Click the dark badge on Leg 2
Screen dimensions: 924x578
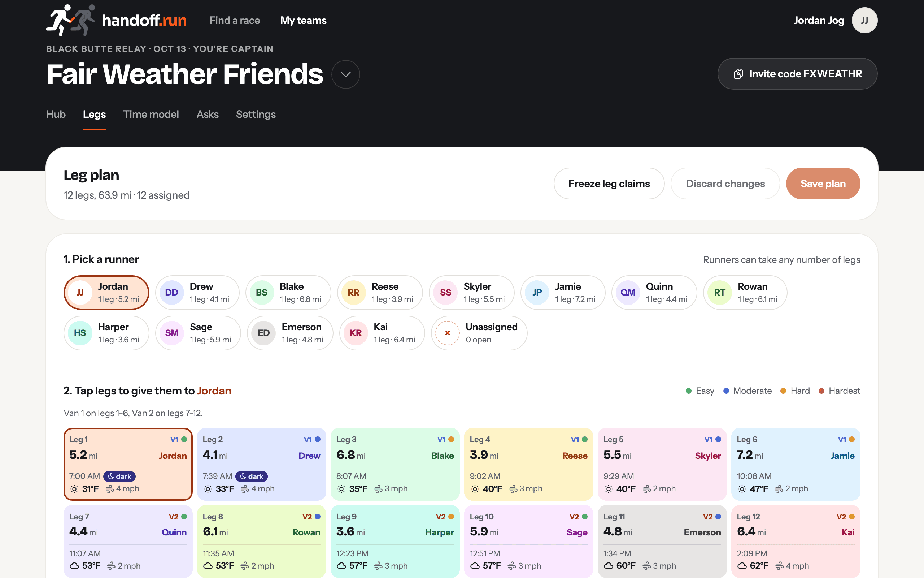[x=252, y=476]
